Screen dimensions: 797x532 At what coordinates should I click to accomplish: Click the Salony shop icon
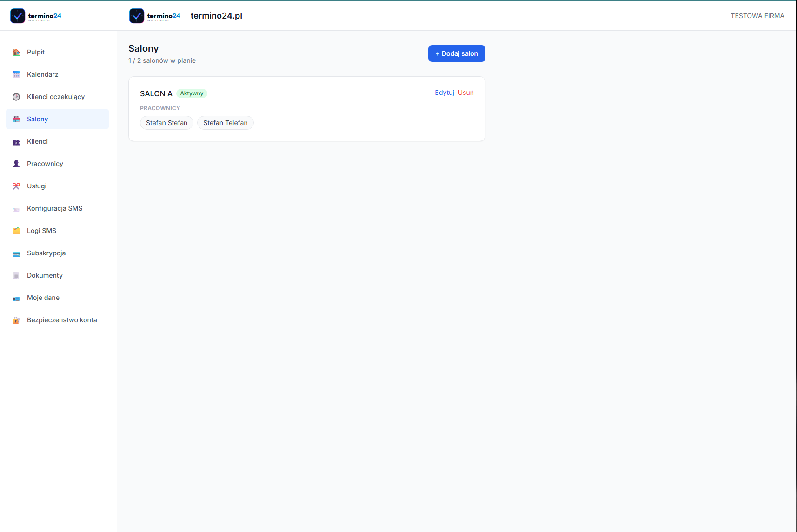(16, 119)
